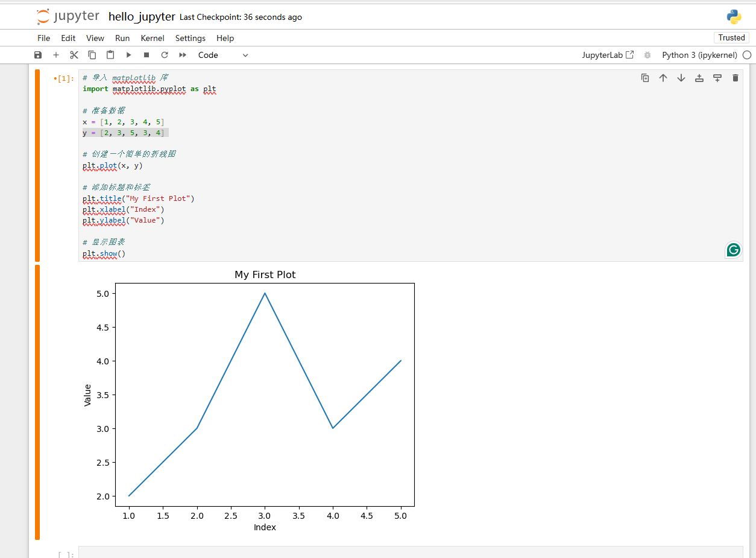756x558 pixels.
Task: Click the debugger bug icon
Action: pyautogui.click(x=647, y=55)
